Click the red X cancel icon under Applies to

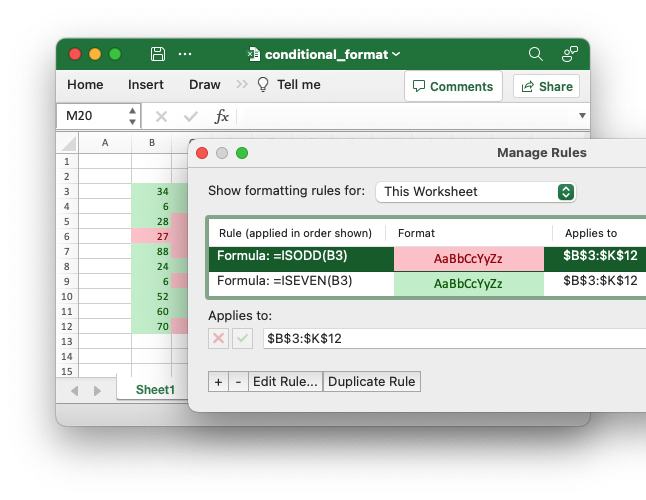pyautogui.click(x=218, y=339)
